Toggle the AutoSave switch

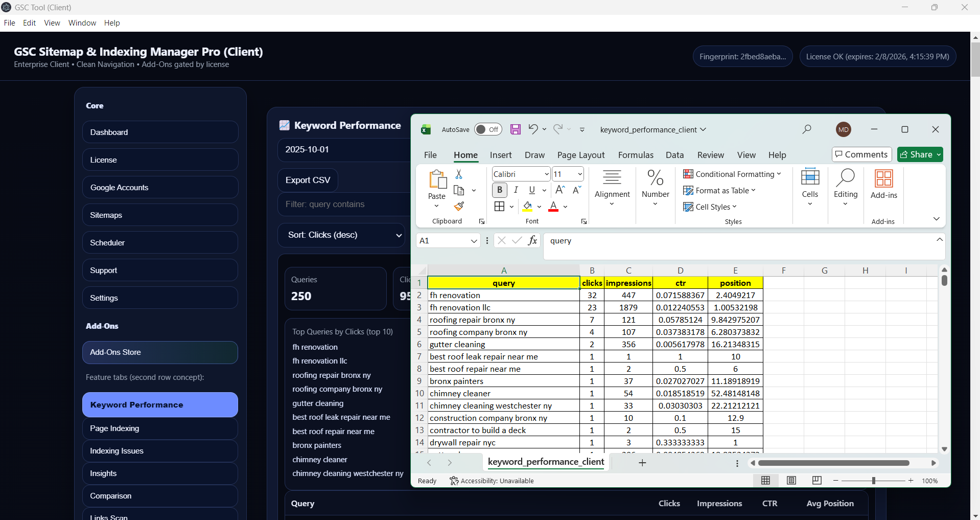click(x=487, y=129)
